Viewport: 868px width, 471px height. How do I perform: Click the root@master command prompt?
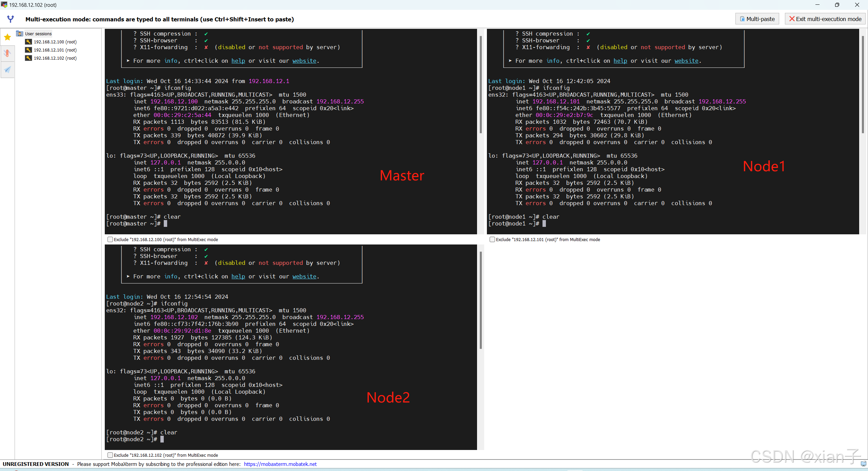[133, 223]
